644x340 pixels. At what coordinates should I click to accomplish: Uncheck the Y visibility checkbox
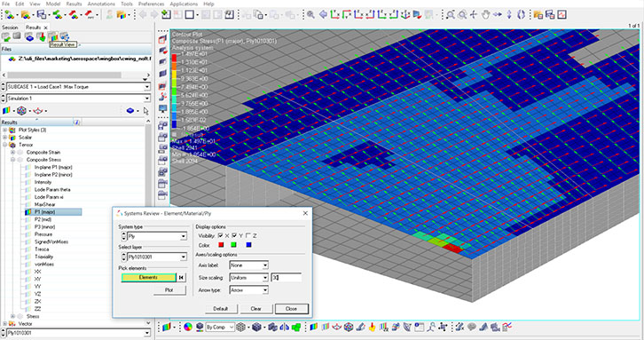234,235
